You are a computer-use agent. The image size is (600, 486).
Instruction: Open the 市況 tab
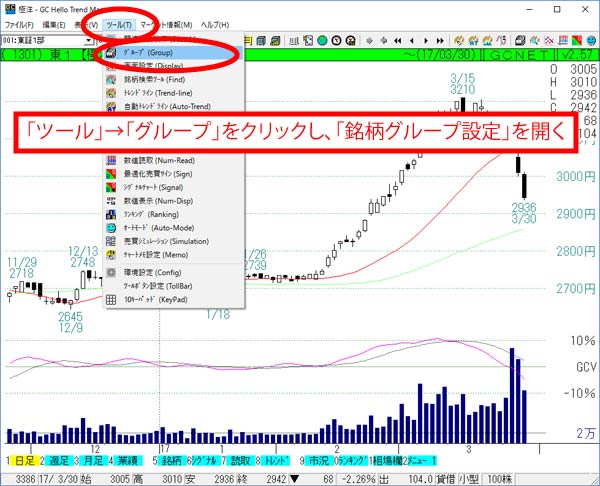tap(319, 461)
